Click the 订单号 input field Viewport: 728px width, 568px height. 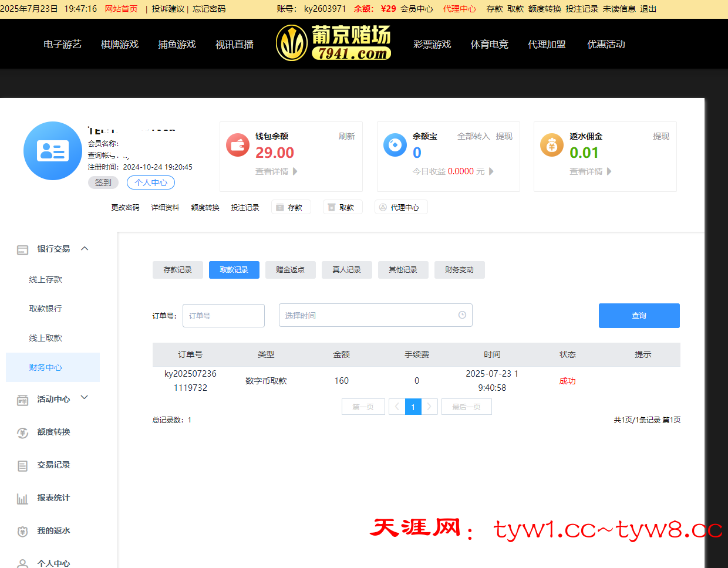(x=224, y=316)
